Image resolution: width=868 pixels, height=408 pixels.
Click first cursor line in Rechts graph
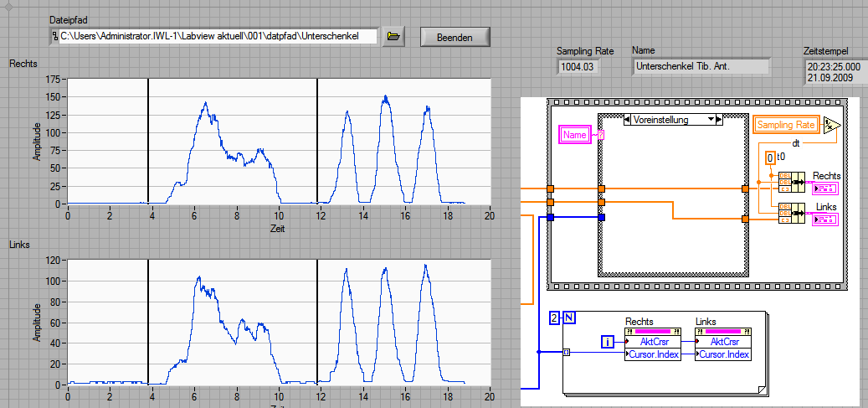coord(148,142)
